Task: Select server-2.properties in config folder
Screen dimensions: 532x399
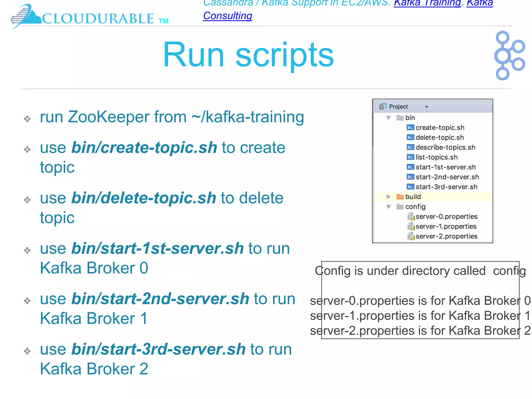Action: [x=446, y=236]
